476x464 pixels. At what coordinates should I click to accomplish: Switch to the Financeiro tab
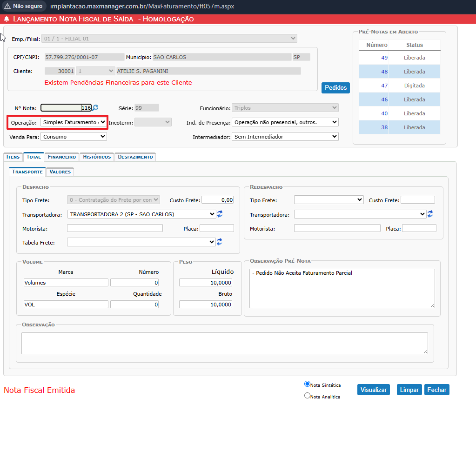[62, 157]
